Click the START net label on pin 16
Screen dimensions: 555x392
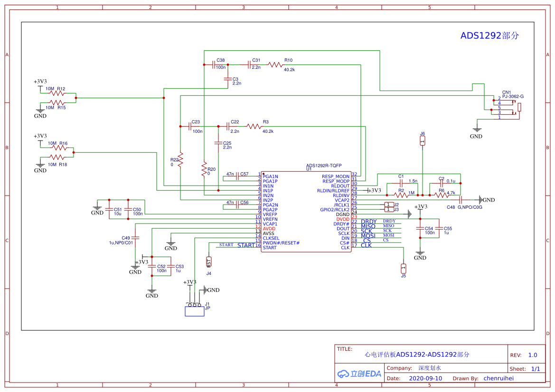point(246,245)
